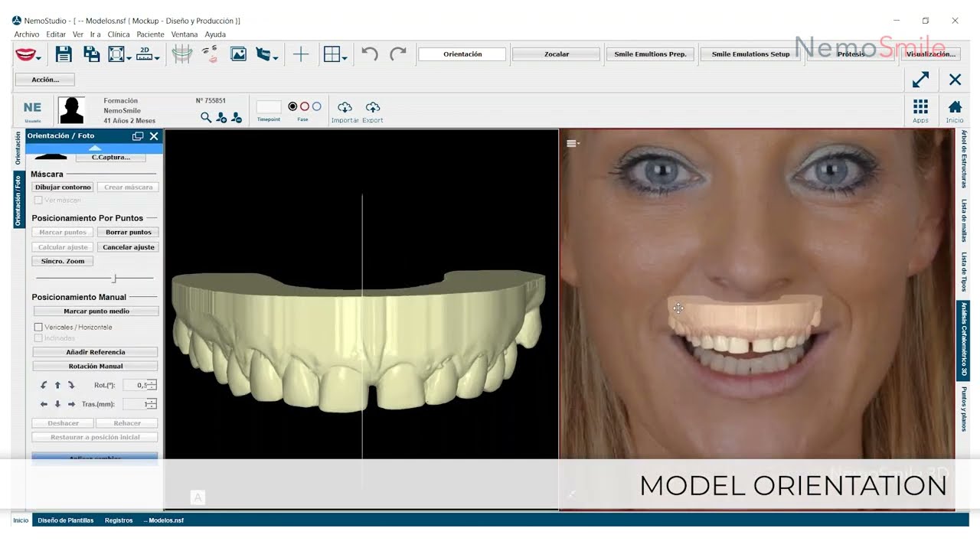Screen dimensions: 980x551
Task: Click the rotate counterclockwise arrow icon
Action: (44, 385)
